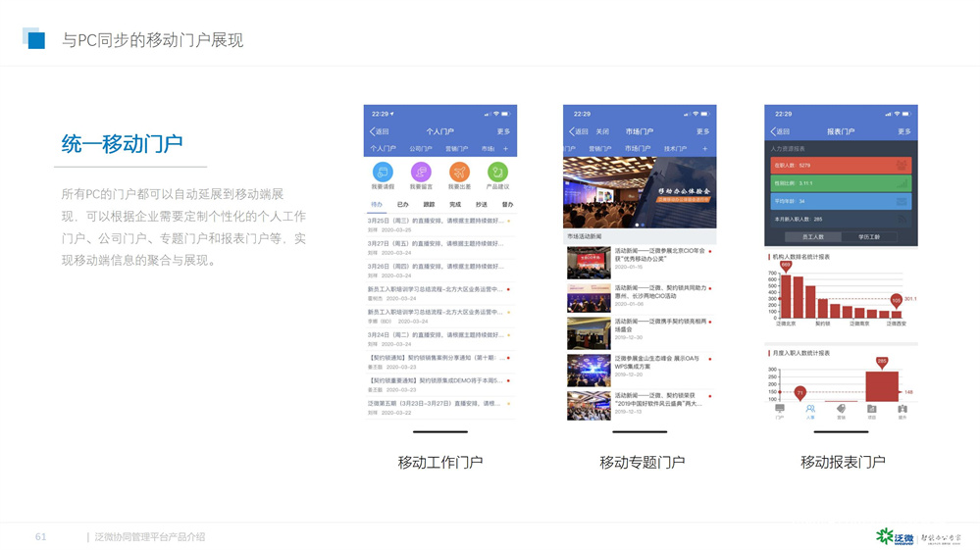The width and height of the screenshot is (980, 550).
Task: Open the green 性别比例 card
Action: point(841,183)
